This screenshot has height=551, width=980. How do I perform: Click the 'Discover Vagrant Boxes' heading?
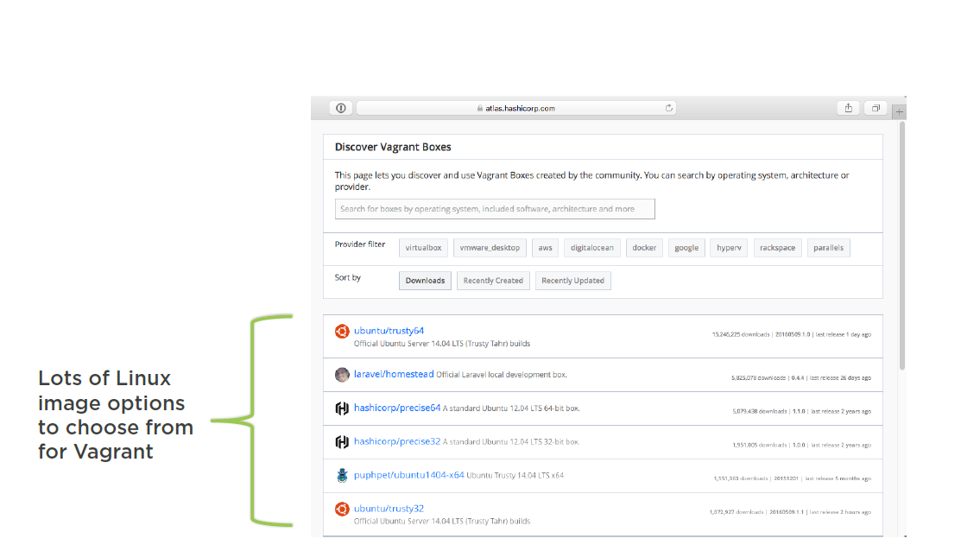click(393, 147)
